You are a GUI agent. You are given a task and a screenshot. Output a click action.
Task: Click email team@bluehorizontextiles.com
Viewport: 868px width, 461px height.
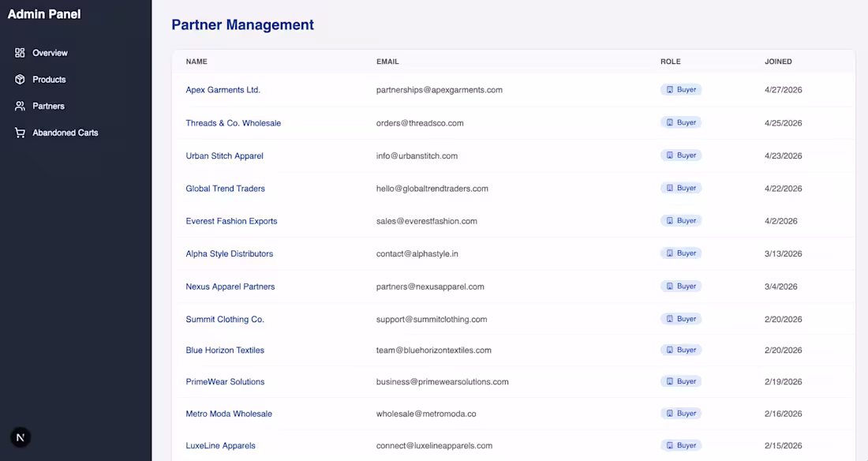click(434, 350)
